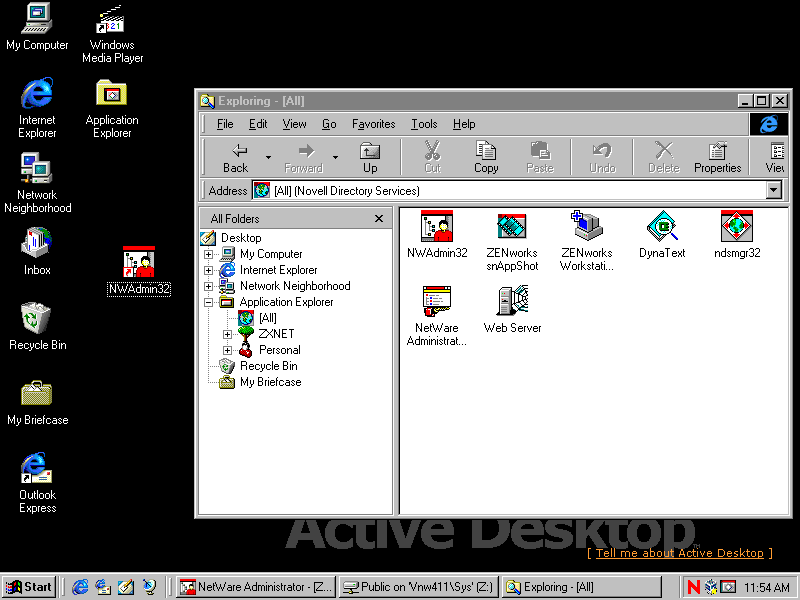Screen dimensions: 800x600
Task: Click the red Novell N tray icon
Action: (x=693, y=587)
